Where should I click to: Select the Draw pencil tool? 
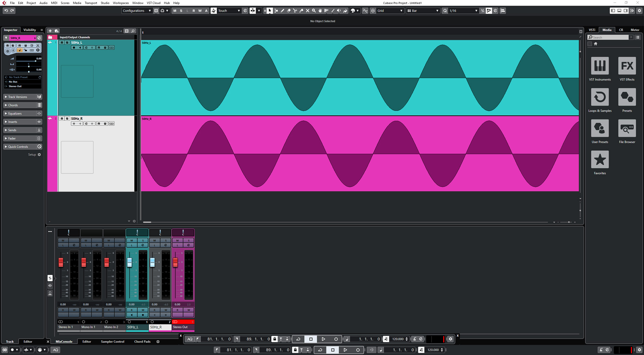click(x=282, y=11)
